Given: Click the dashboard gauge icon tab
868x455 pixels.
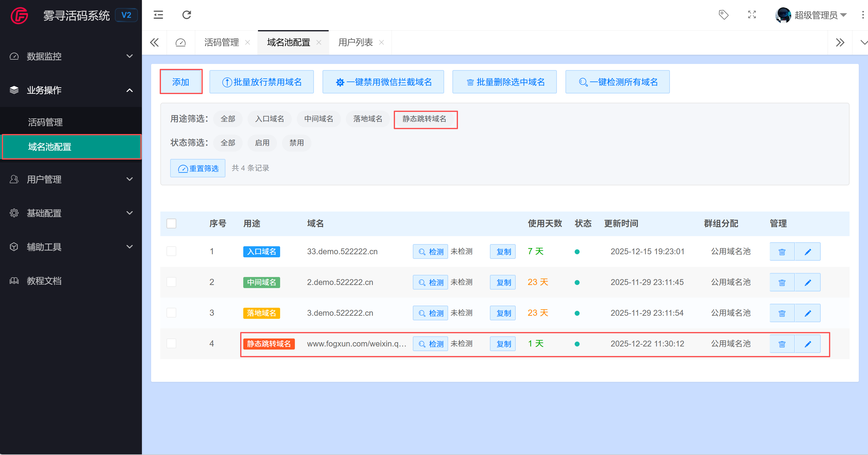Looking at the screenshot, I should (x=181, y=42).
